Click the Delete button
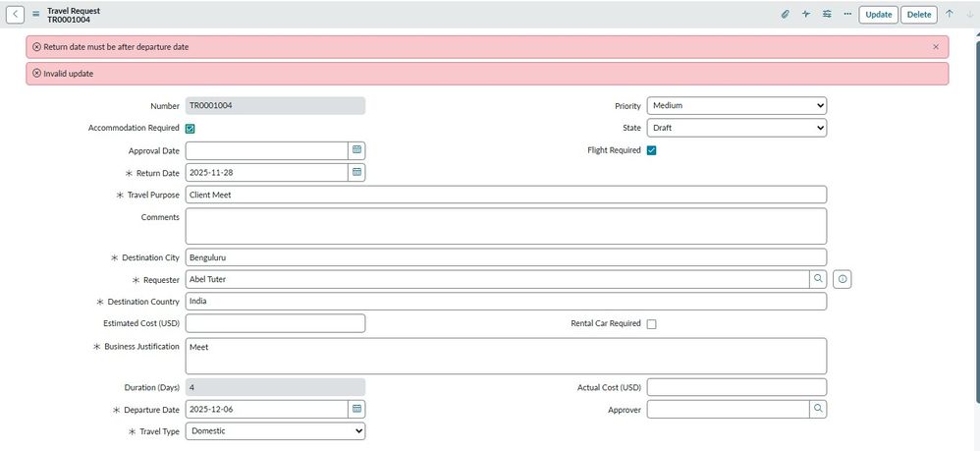The width and height of the screenshot is (980, 451). click(x=919, y=15)
